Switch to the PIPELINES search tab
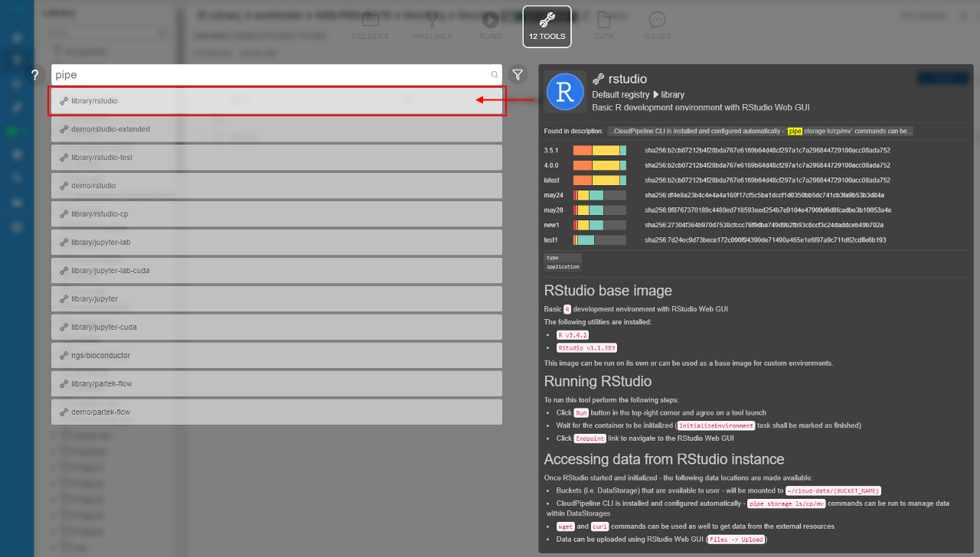This screenshot has width=980, height=557. point(432,26)
